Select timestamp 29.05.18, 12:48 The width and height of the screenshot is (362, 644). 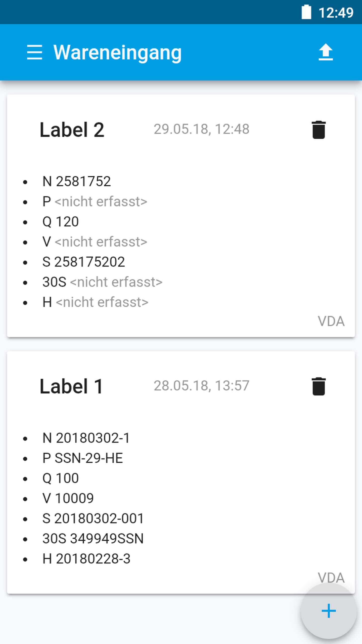click(201, 129)
